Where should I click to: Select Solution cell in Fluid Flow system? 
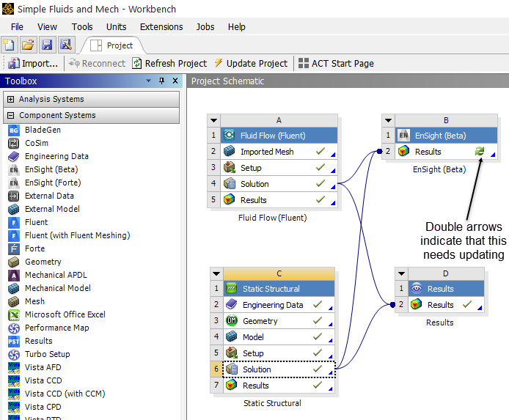[x=279, y=184]
